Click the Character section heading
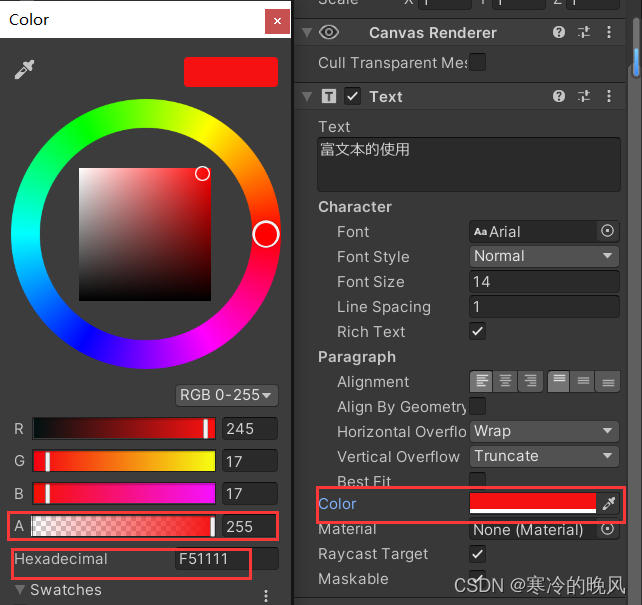The width and height of the screenshot is (642, 605). (x=355, y=207)
